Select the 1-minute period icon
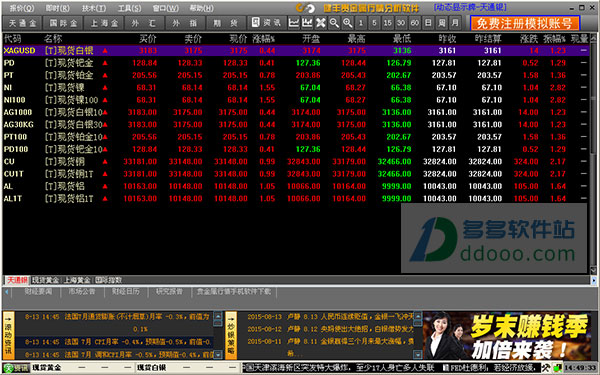Screen dimensions: 600x375 361,23
